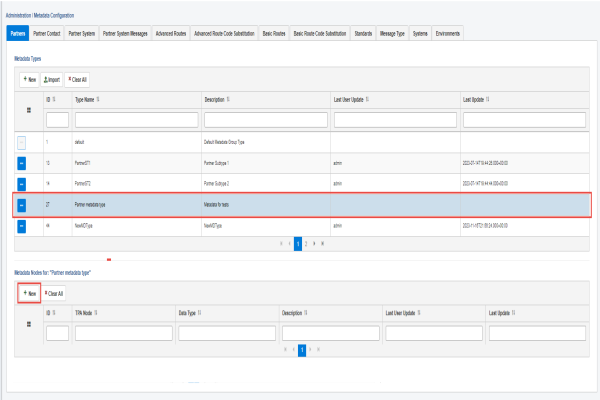
Task: Click the TPA Node filter input
Action: tap(123, 333)
